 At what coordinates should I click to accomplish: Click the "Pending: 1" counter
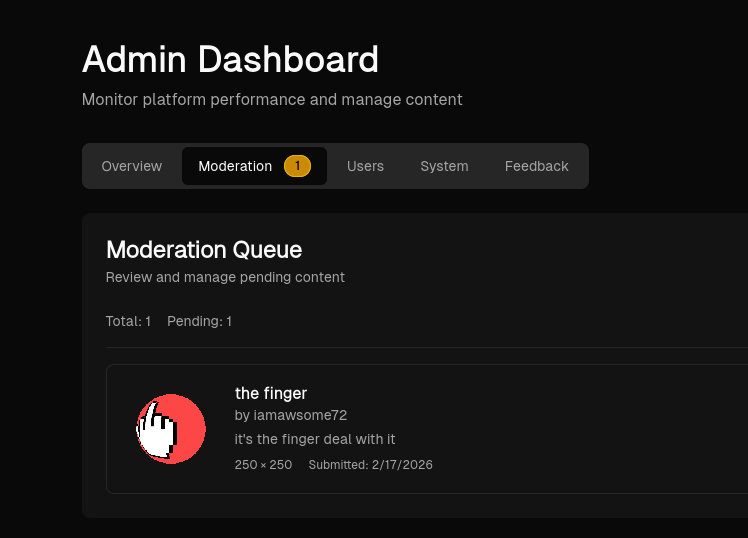click(199, 321)
